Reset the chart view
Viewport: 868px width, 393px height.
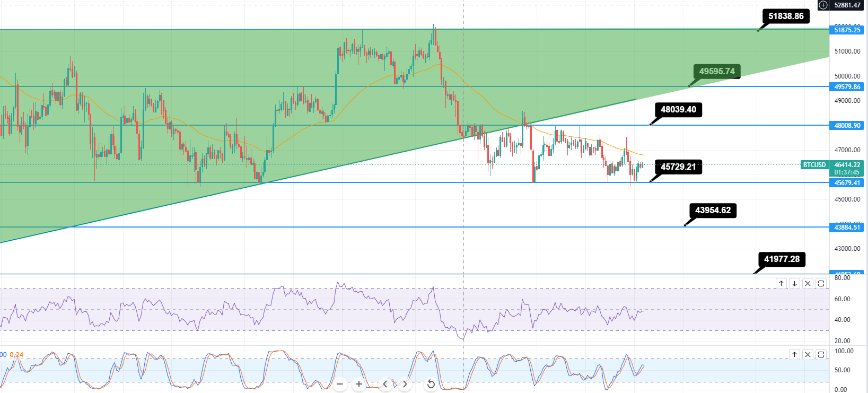coord(431,384)
